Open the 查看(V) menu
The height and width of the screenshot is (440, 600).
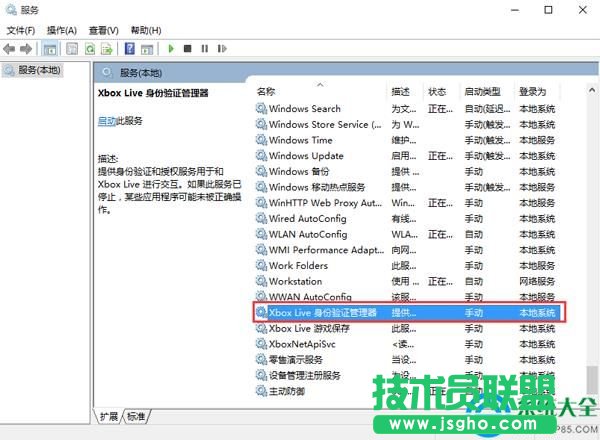(104, 30)
